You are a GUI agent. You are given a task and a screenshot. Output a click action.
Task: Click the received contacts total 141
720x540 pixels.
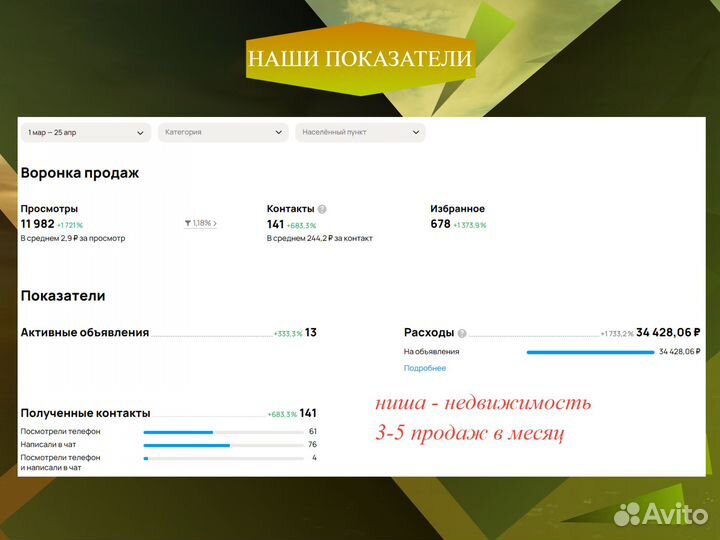308,413
